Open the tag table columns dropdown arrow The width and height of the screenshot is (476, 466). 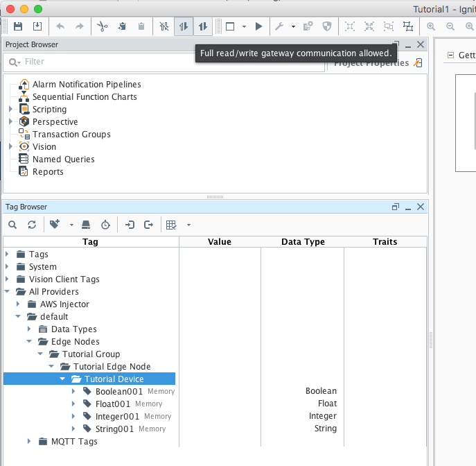pyautogui.click(x=188, y=225)
